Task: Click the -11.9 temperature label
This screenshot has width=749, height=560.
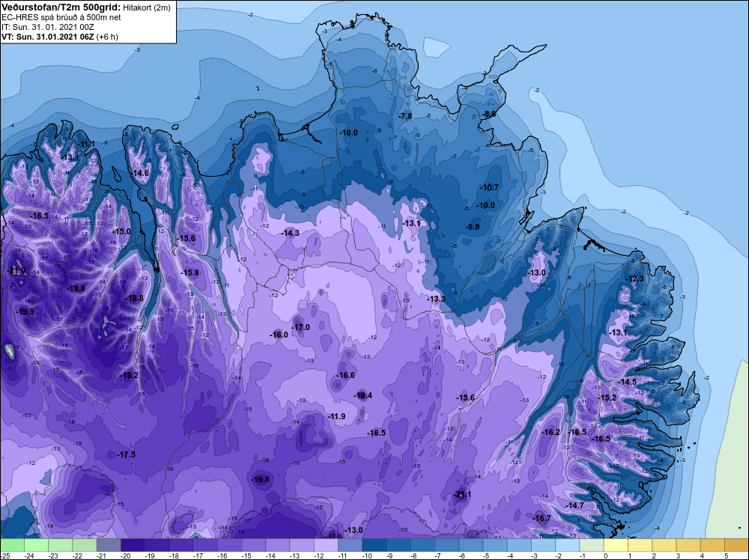Action: (x=336, y=416)
